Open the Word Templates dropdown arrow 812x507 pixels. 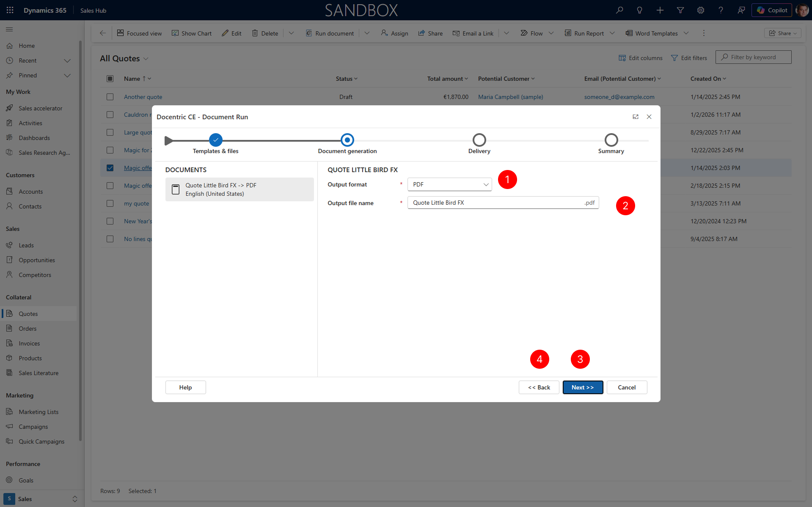click(686, 33)
